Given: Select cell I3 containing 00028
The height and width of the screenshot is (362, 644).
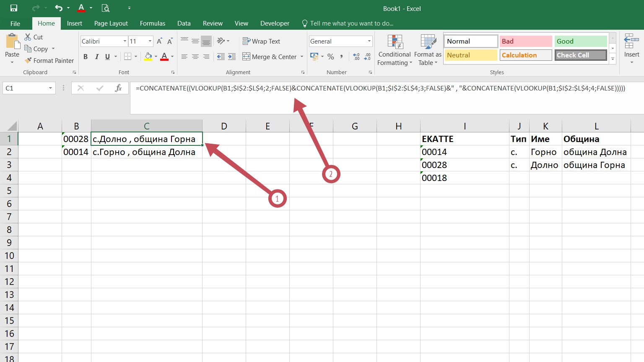Looking at the screenshot, I should click(464, 165).
